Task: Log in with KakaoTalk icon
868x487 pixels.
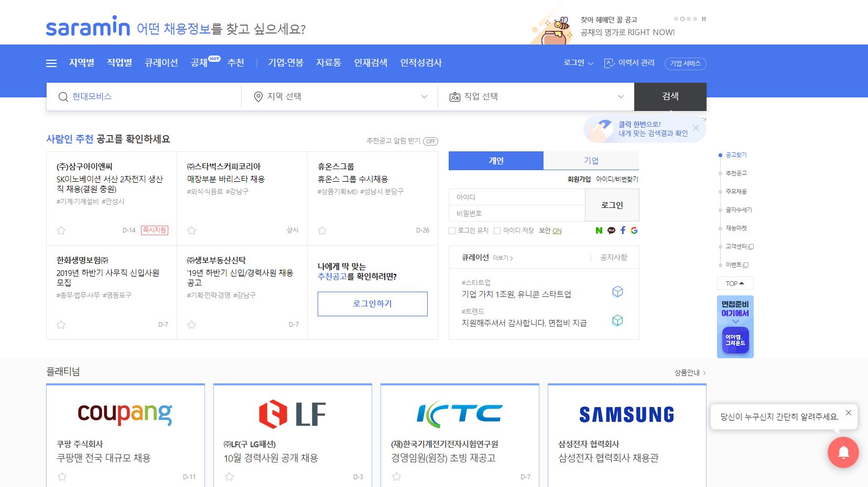Action: tap(611, 230)
